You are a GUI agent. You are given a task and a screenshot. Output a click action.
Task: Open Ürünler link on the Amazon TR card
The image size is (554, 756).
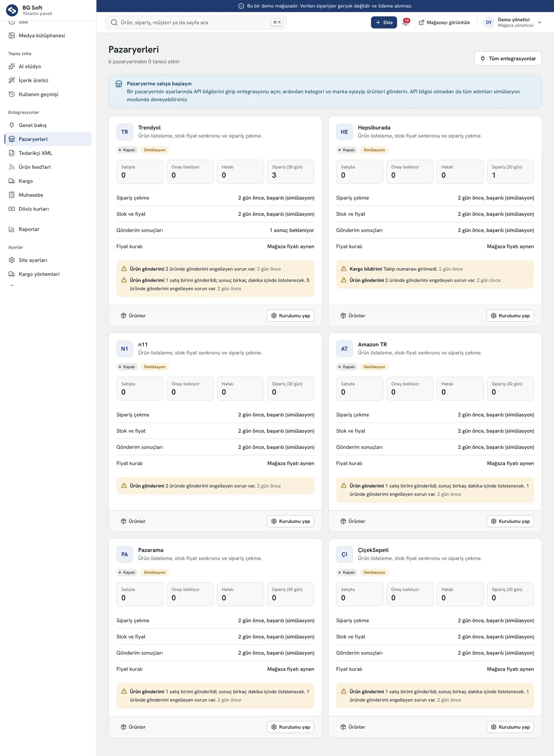click(353, 521)
